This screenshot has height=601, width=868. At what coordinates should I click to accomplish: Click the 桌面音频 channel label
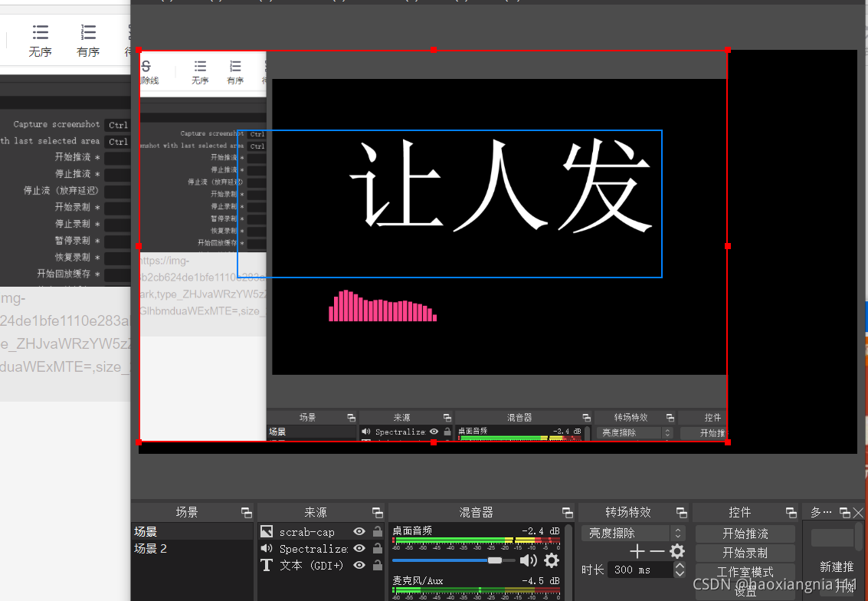[x=412, y=530]
